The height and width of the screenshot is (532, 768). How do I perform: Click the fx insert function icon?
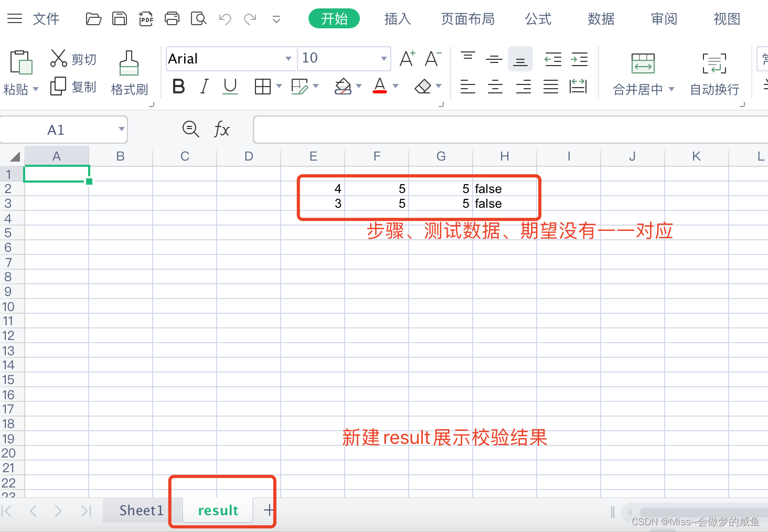(222, 129)
